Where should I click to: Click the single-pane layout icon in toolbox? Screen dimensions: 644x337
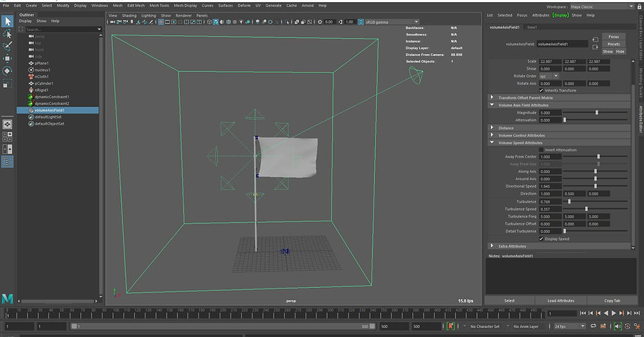pyautogui.click(x=7, y=124)
